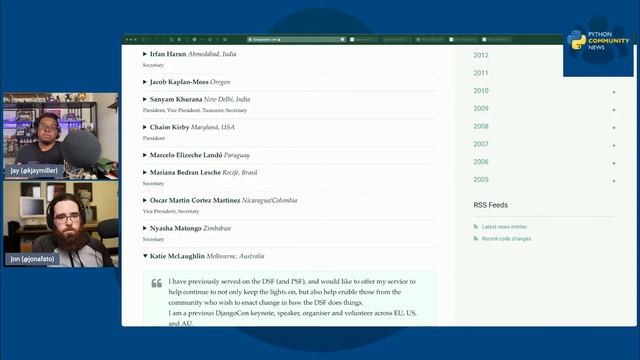This screenshot has height=360, width=640.
Task: Click 'Secretary' role under Mariana Bedran Lesche
Action: 153,184
